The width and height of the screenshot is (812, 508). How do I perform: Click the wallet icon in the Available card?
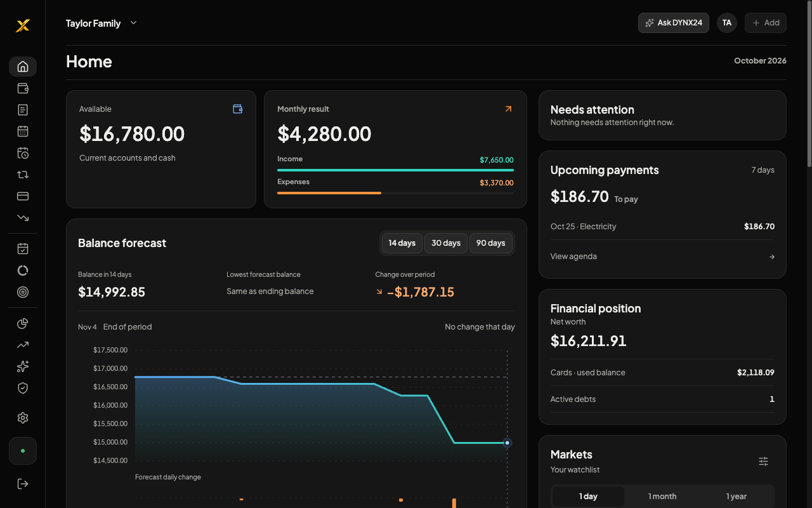(238, 109)
